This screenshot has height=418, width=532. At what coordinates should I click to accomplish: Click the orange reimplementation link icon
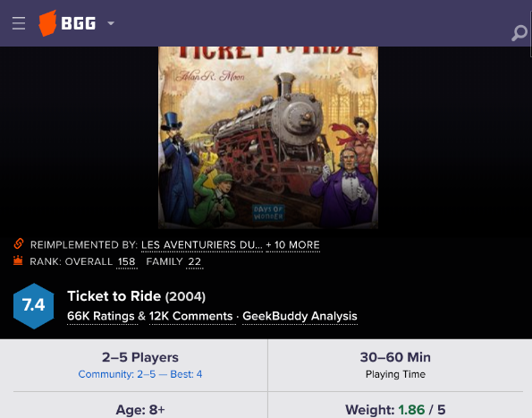click(19, 243)
